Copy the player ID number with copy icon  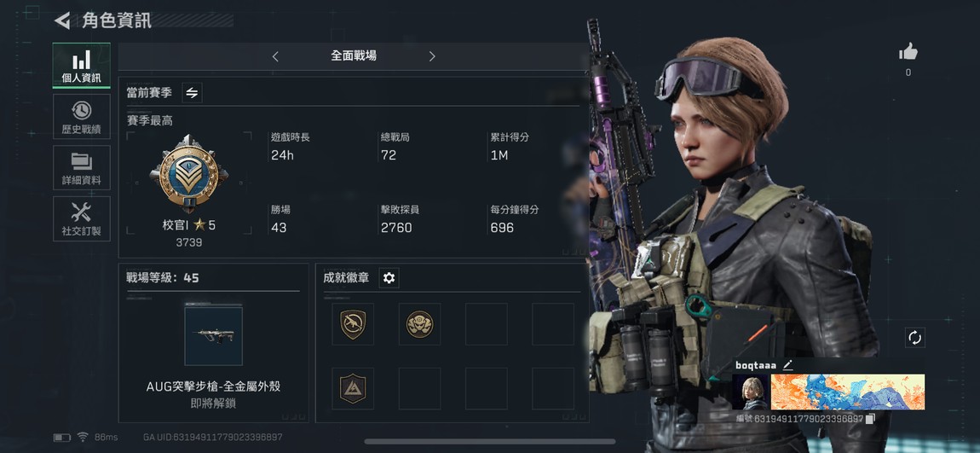click(871, 418)
